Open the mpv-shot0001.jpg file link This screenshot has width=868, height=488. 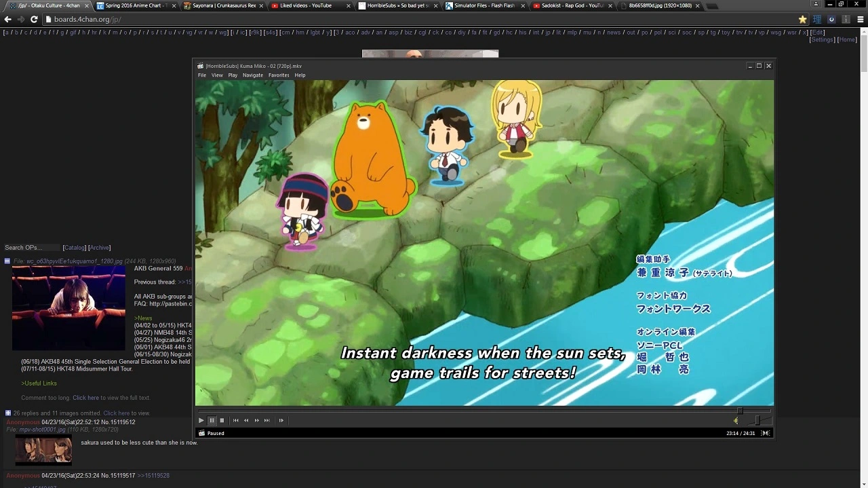pos(42,430)
